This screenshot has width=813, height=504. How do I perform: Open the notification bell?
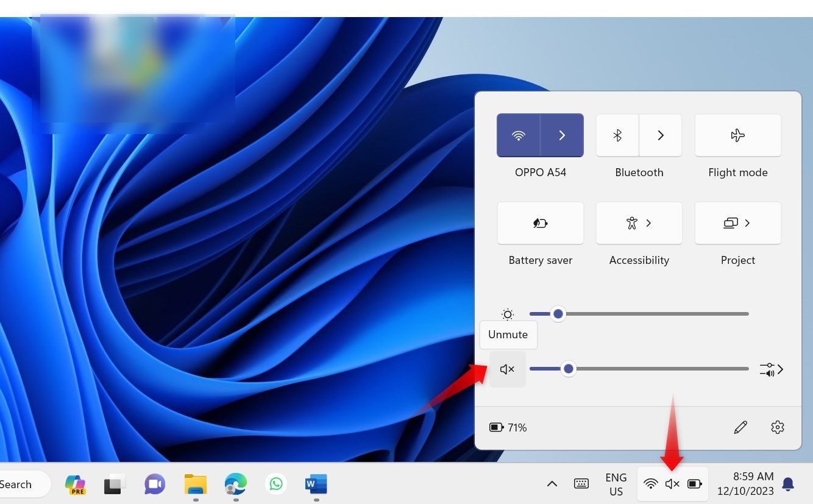tap(787, 483)
